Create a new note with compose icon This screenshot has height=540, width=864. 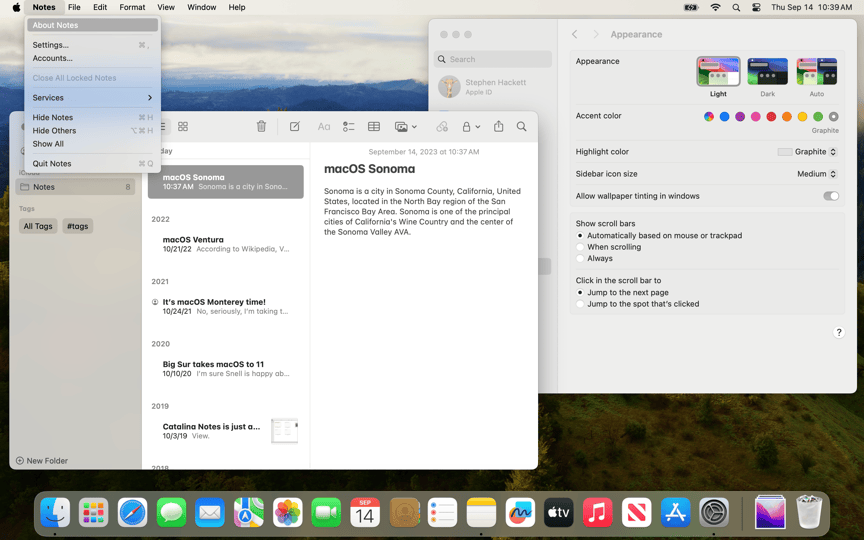coord(295,127)
